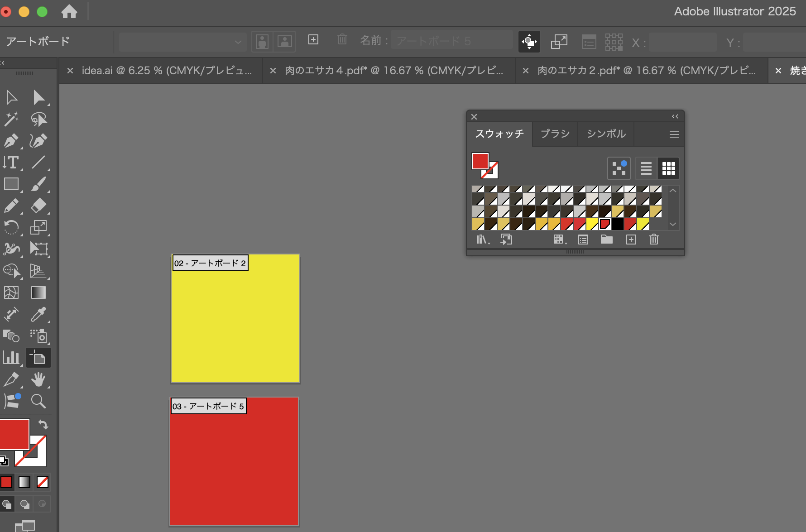Switch swatches to list view
The width and height of the screenshot is (806, 532).
[646, 168]
